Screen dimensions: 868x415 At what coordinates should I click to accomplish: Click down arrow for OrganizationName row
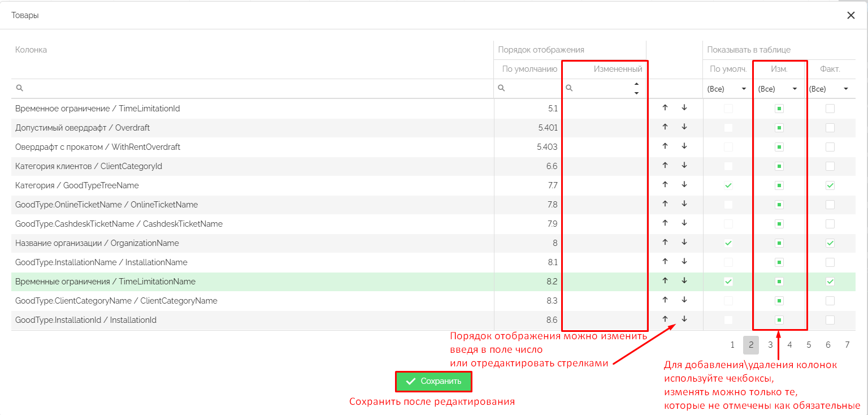pos(684,243)
